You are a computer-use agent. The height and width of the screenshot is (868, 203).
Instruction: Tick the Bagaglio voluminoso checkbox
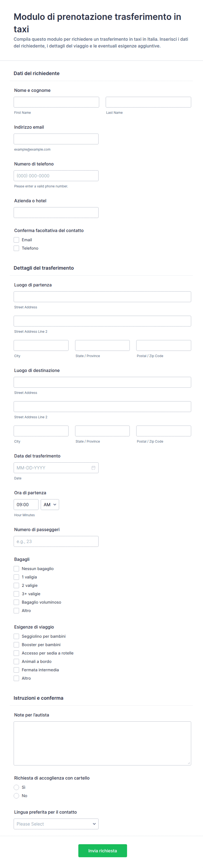16,602
